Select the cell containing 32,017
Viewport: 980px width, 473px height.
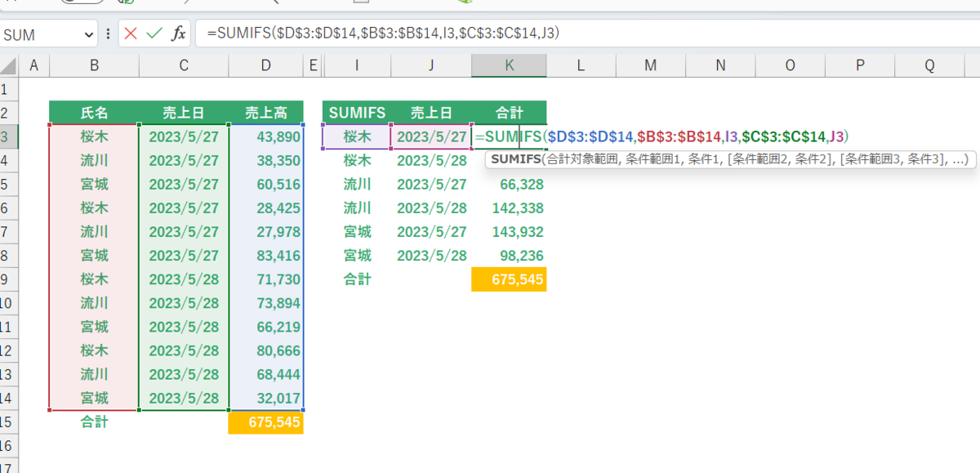click(265, 399)
